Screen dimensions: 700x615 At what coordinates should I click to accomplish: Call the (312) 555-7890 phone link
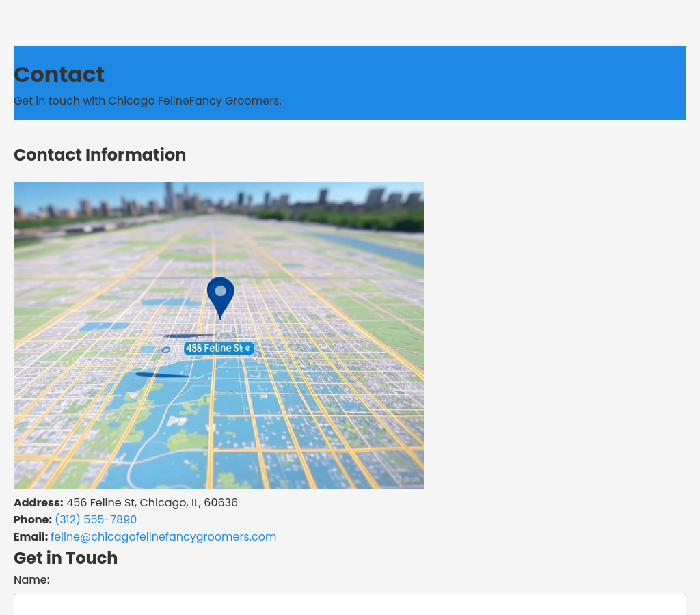(x=96, y=520)
